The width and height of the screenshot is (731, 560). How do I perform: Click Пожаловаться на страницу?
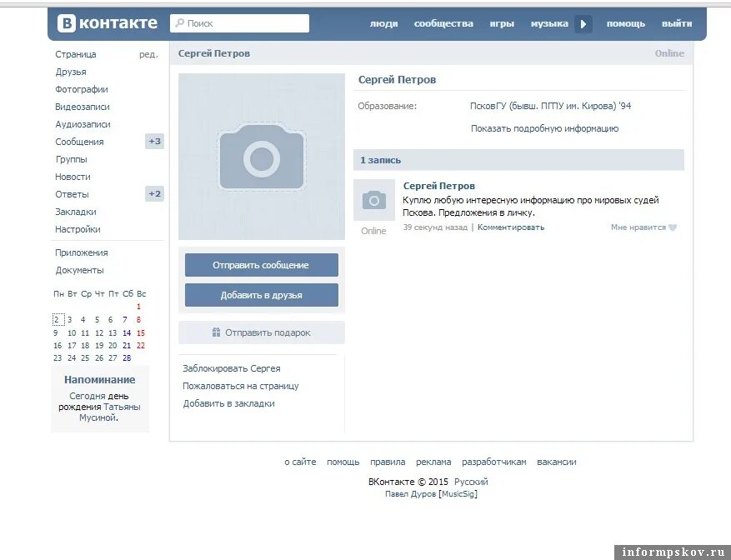241,386
